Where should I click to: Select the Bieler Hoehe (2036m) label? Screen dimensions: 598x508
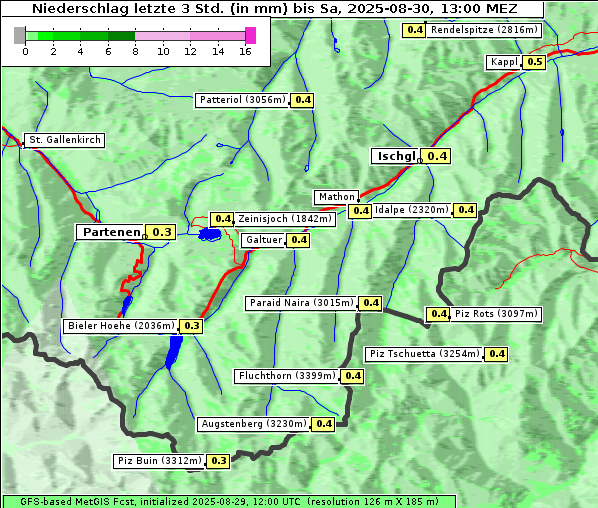click(x=121, y=326)
